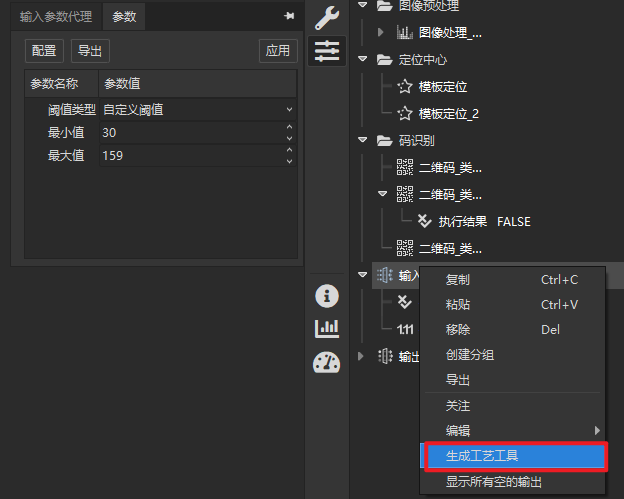Click the 最小值 value field
The width and height of the screenshot is (624, 499).
tap(190, 133)
